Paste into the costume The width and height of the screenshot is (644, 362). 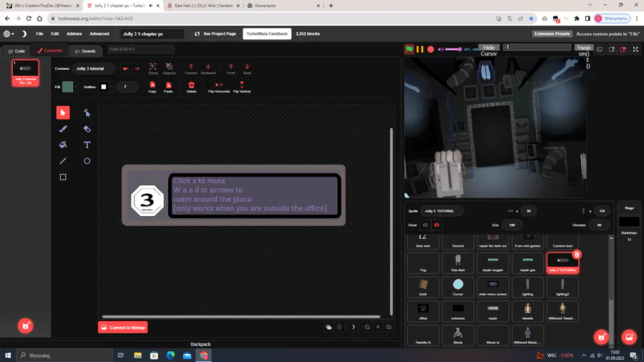[168, 87]
